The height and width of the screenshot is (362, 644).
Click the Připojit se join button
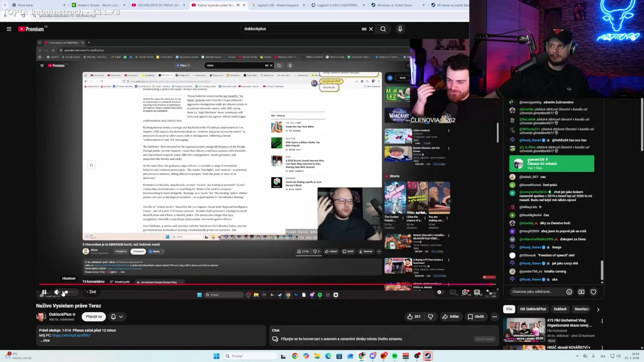click(x=94, y=317)
